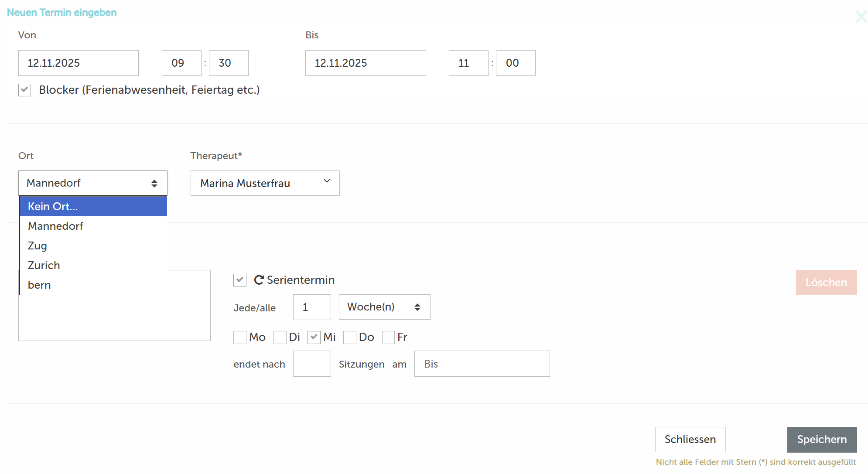Click the Löschen button
Screen dimensions: 868x474
point(826,283)
